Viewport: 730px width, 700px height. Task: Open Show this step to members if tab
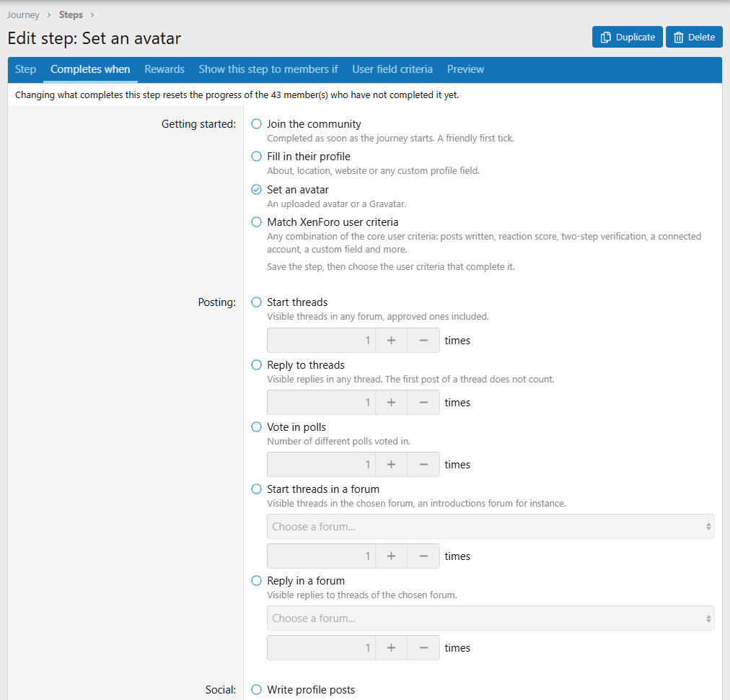(x=268, y=69)
